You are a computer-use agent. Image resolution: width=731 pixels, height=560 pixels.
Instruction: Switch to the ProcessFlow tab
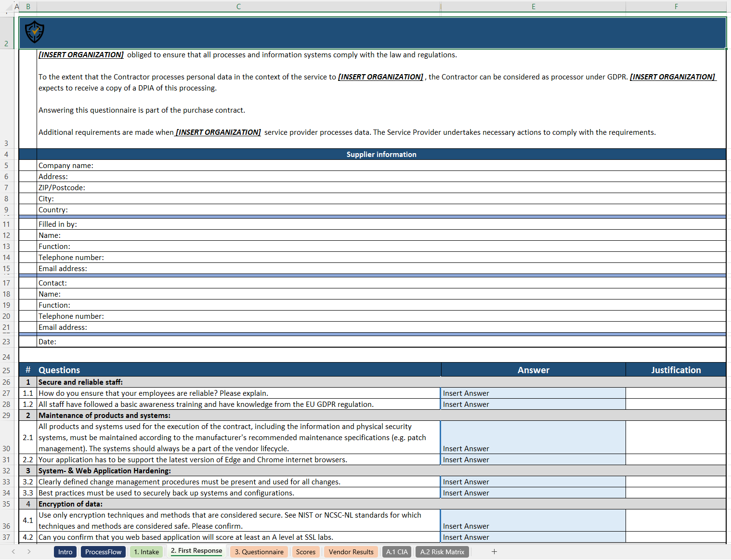coord(103,552)
